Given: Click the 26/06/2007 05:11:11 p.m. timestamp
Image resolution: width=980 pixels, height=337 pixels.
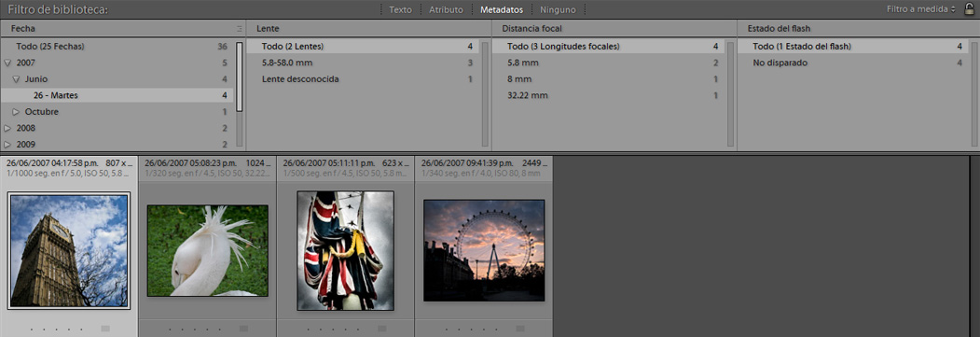Looking at the screenshot, I should (x=329, y=162).
